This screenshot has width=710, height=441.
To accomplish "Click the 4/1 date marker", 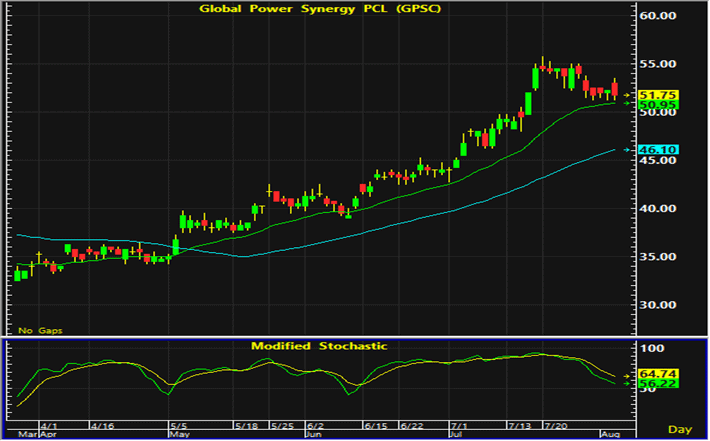I will [49, 427].
